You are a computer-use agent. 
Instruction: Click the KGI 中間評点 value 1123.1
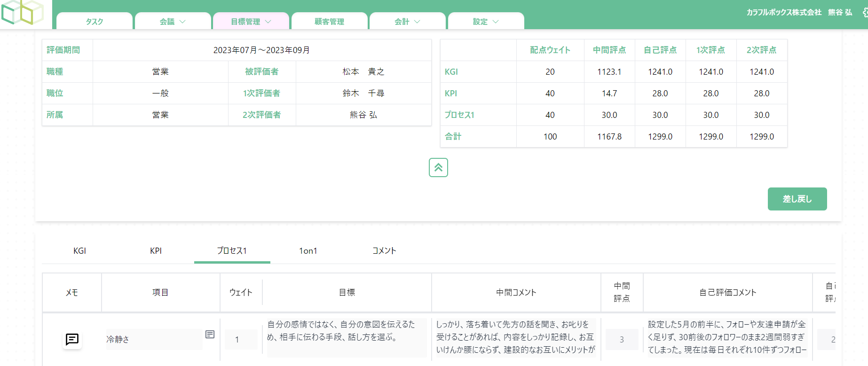[609, 72]
